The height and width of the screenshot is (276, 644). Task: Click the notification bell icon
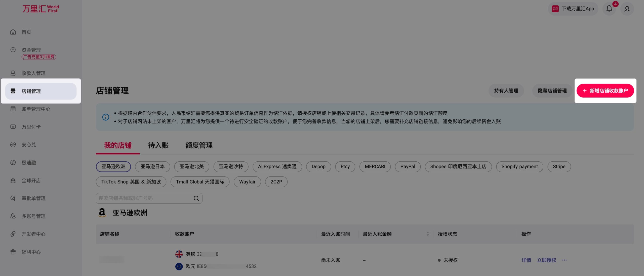[609, 9]
